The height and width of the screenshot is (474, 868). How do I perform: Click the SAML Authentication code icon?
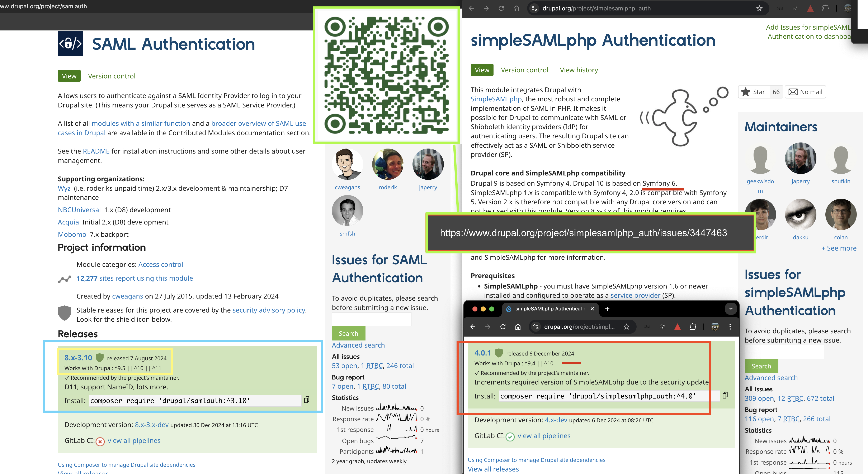pyautogui.click(x=70, y=44)
